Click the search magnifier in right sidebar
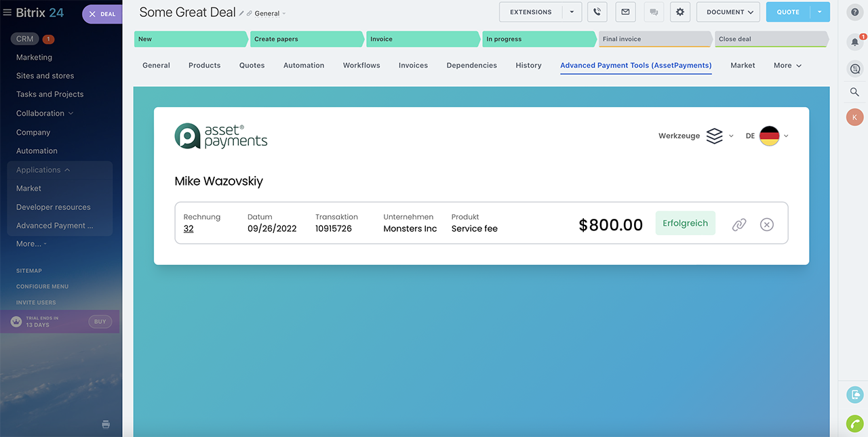Screen dimensions: 868x437 tap(854, 92)
